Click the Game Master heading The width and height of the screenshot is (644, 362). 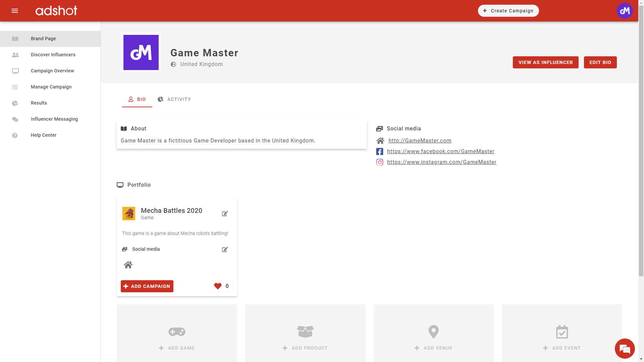pos(204,53)
